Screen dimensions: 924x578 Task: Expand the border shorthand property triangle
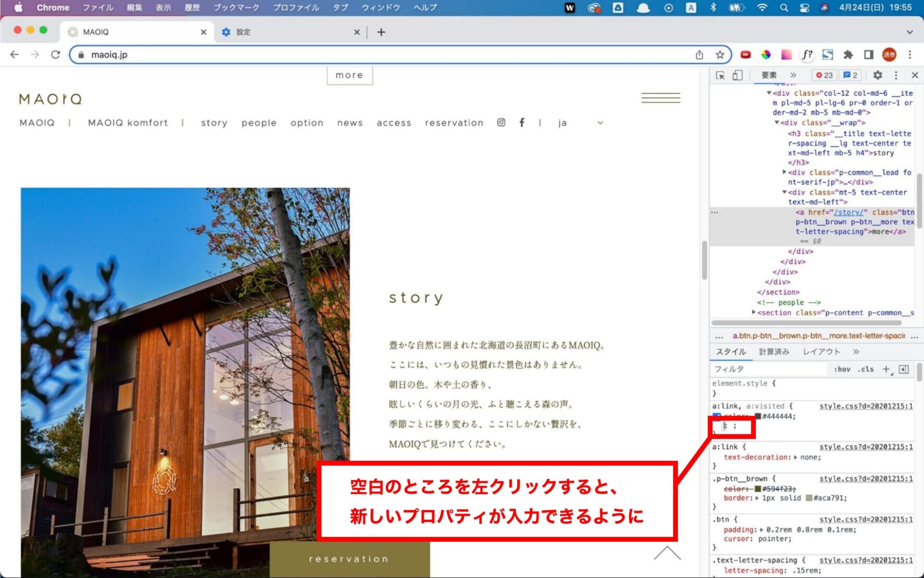point(757,498)
